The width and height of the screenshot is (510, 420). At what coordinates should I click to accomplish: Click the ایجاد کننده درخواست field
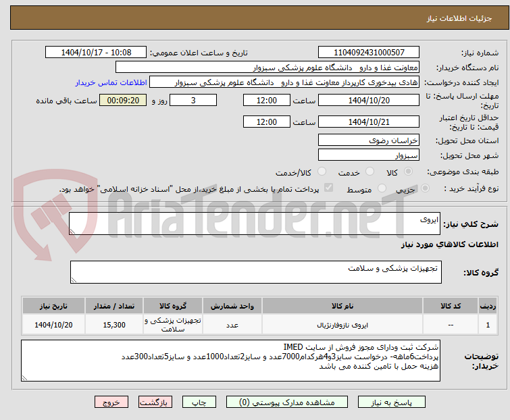284,82
